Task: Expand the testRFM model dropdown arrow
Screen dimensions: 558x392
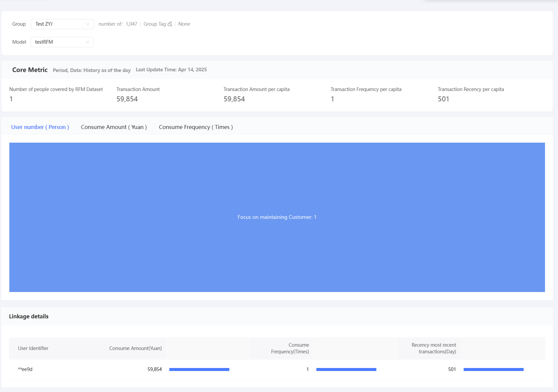Action: [87, 42]
